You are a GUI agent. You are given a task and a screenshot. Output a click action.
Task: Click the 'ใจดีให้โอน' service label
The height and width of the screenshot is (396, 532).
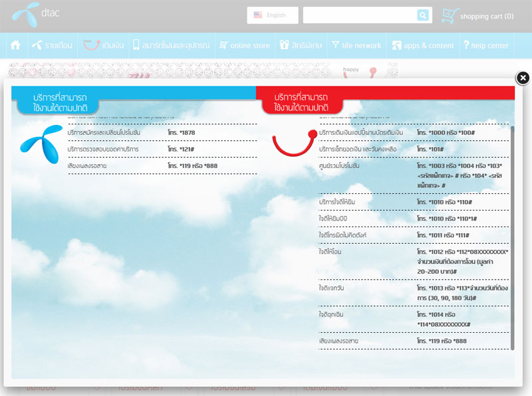(x=330, y=252)
